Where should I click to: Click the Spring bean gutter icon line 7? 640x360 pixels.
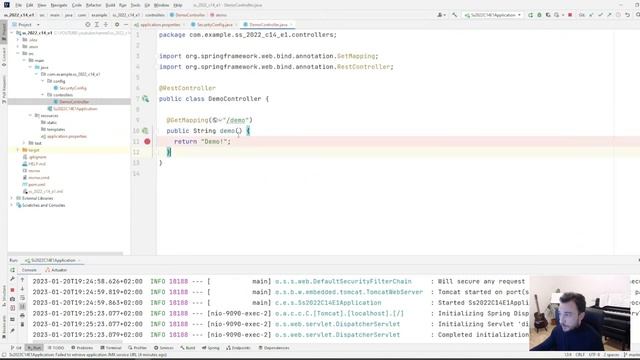coord(146,99)
